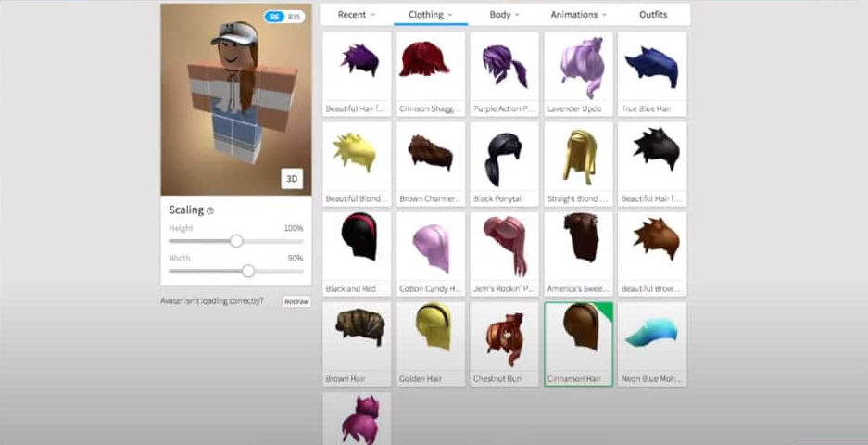Expand the Recent dropdown tab
The height and width of the screenshot is (445, 868).
point(357,15)
